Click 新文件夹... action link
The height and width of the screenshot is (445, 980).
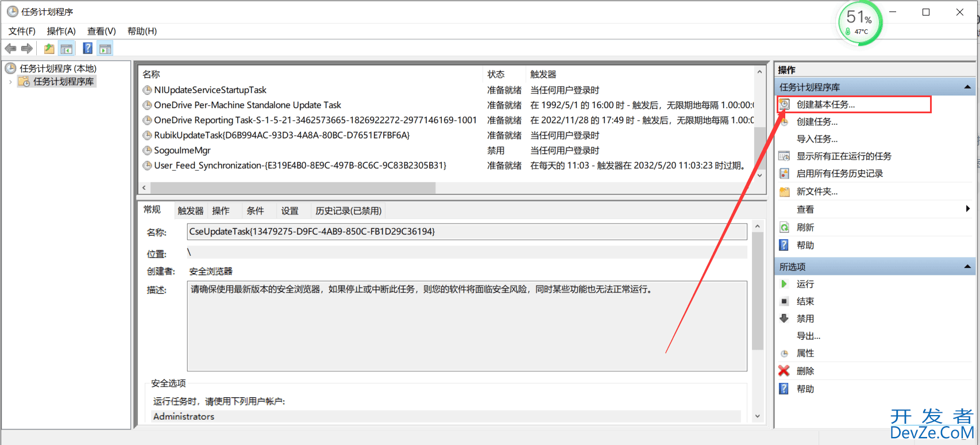pyautogui.click(x=817, y=191)
